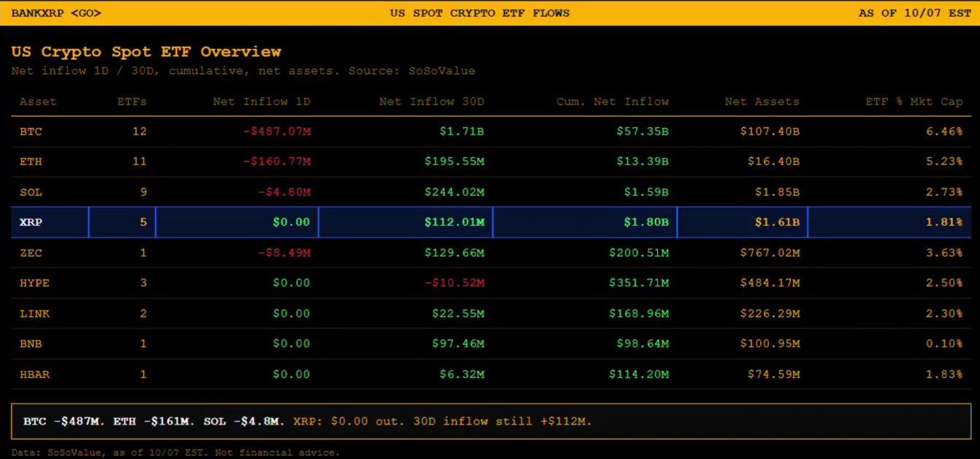Click XRP market cap share 1.81%
Image resolution: width=980 pixels, height=459 pixels.
(944, 222)
